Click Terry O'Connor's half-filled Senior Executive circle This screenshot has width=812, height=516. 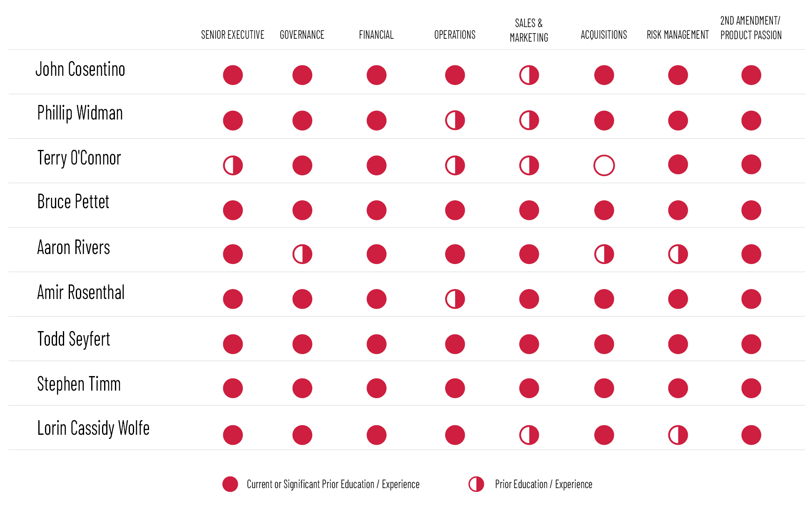point(233,165)
